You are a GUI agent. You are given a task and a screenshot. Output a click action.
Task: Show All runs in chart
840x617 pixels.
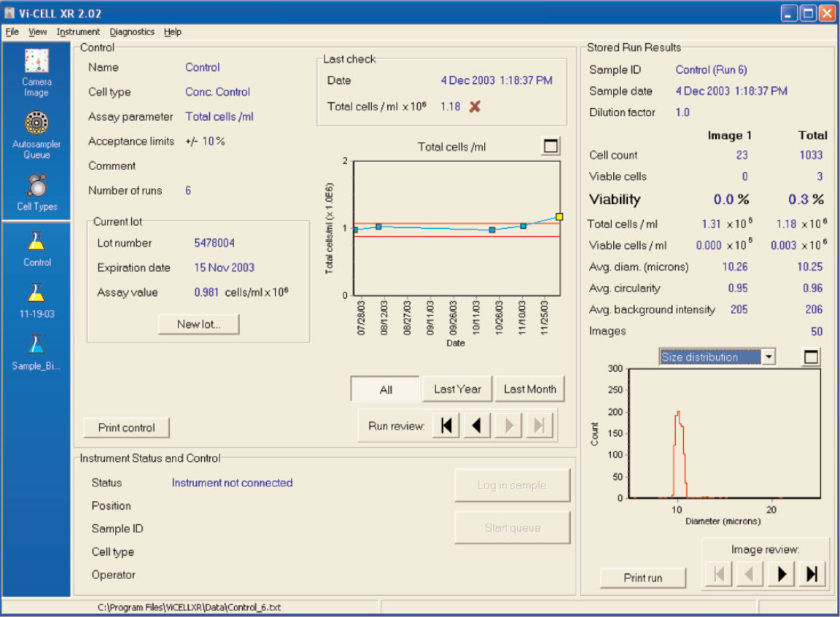[x=386, y=389]
